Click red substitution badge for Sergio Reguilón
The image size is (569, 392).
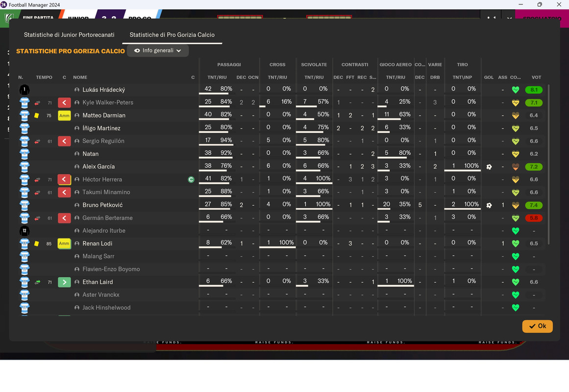tap(64, 141)
